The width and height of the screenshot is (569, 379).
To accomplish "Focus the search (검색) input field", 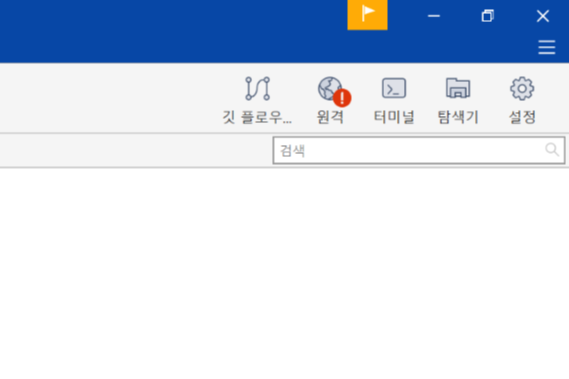I will click(x=419, y=150).
